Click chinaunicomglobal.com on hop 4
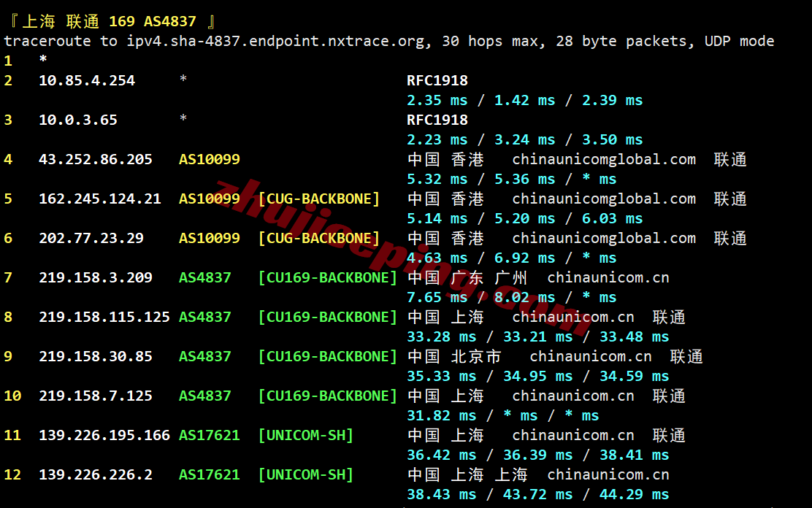812x508 pixels. point(604,160)
